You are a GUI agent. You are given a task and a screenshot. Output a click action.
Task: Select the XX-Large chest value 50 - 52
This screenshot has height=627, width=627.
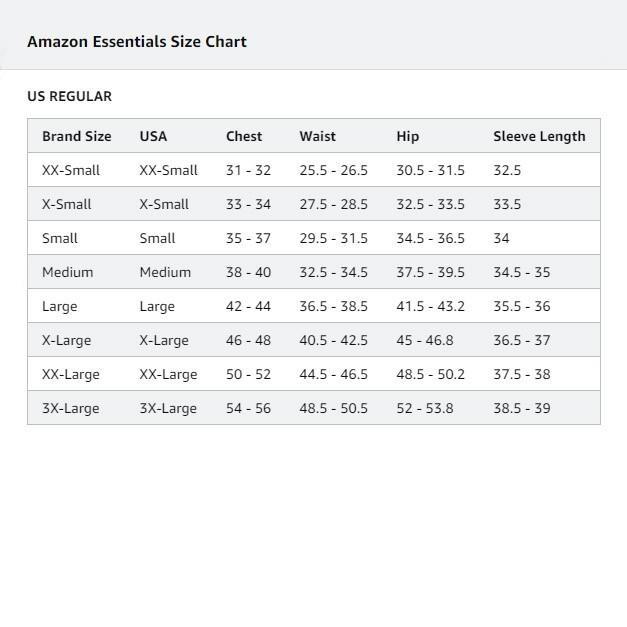[248, 374]
